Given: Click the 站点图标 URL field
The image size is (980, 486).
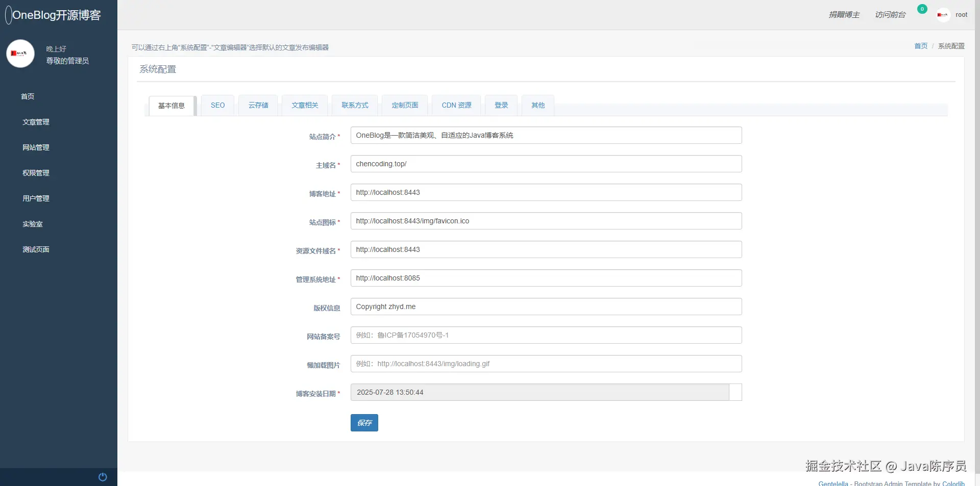Looking at the screenshot, I should (546, 221).
